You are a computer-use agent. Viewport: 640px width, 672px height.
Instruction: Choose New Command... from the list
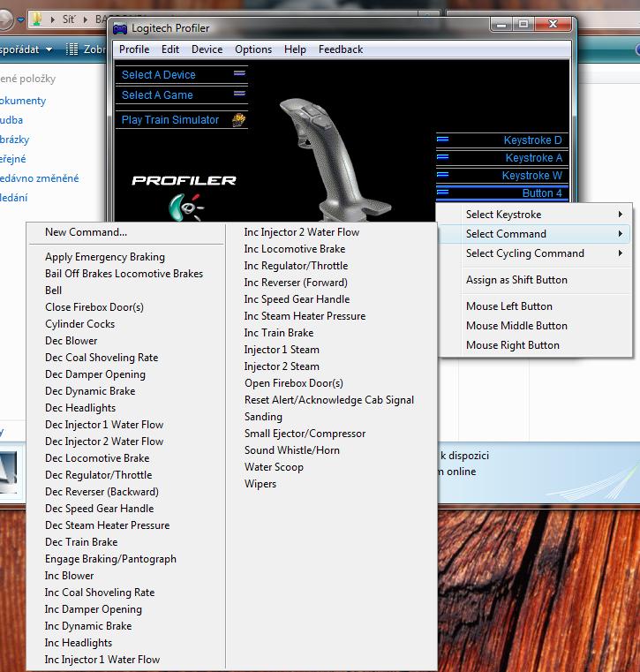[x=87, y=232]
